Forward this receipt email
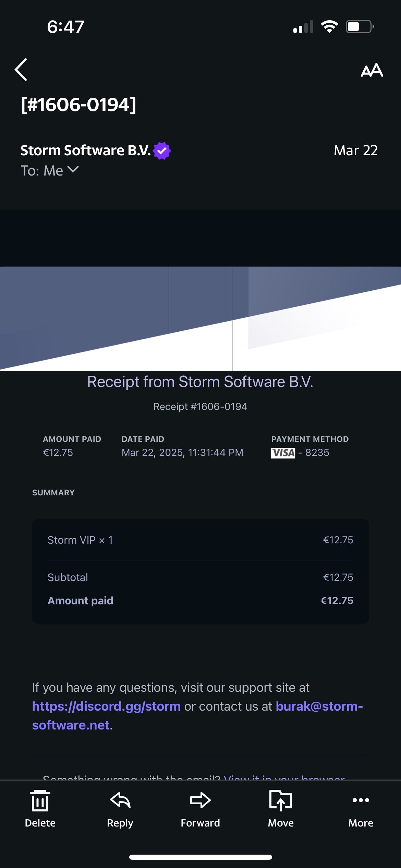Image resolution: width=401 pixels, height=868 pixels. click(200, 808)
